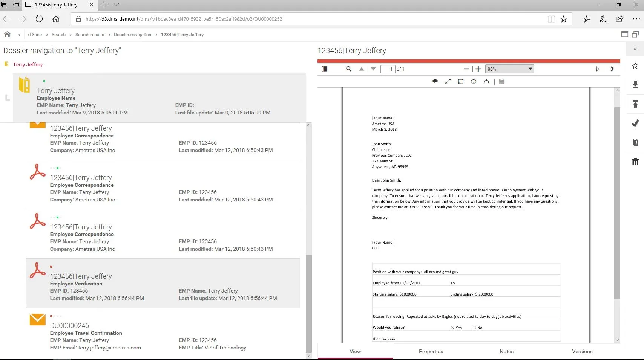
Task: Select the comment bubble annotation tool
Action: pos(435,81)
